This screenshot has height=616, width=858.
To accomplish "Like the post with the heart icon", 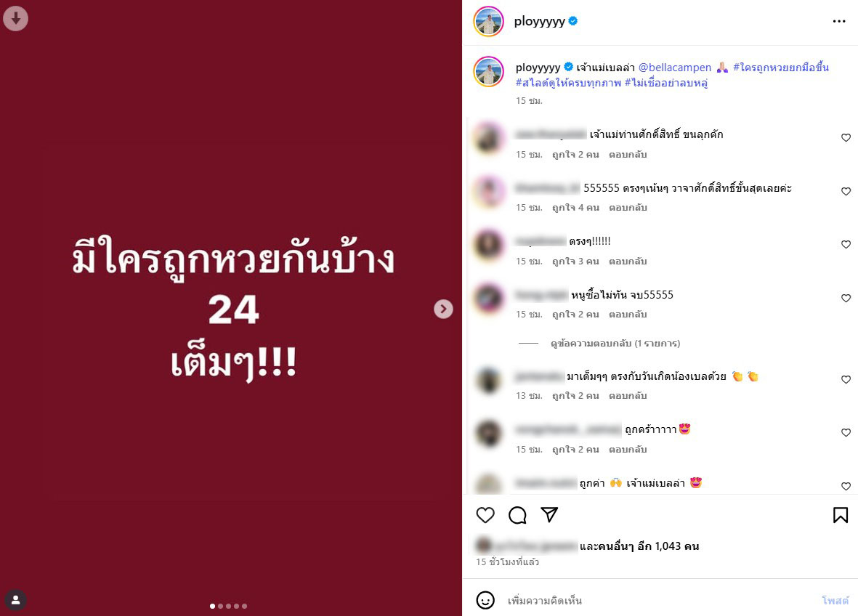I will click(x=485, y=515).
